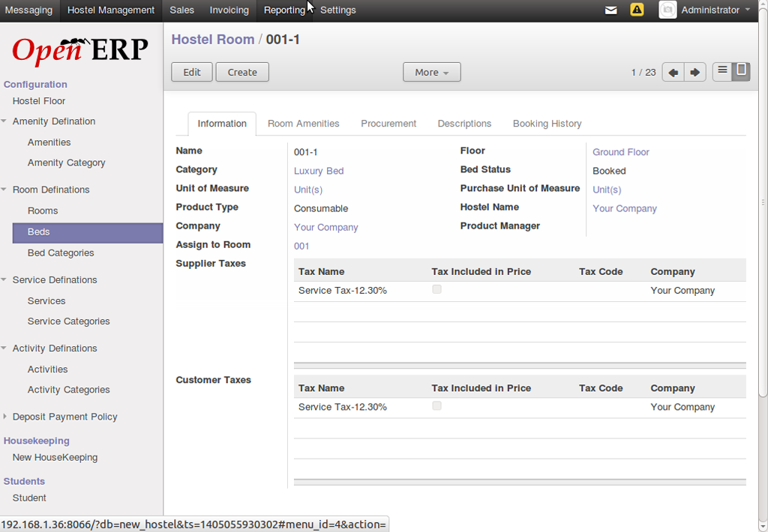Switch to form view icon
The image size is (768, 532).
pos(741,71)
